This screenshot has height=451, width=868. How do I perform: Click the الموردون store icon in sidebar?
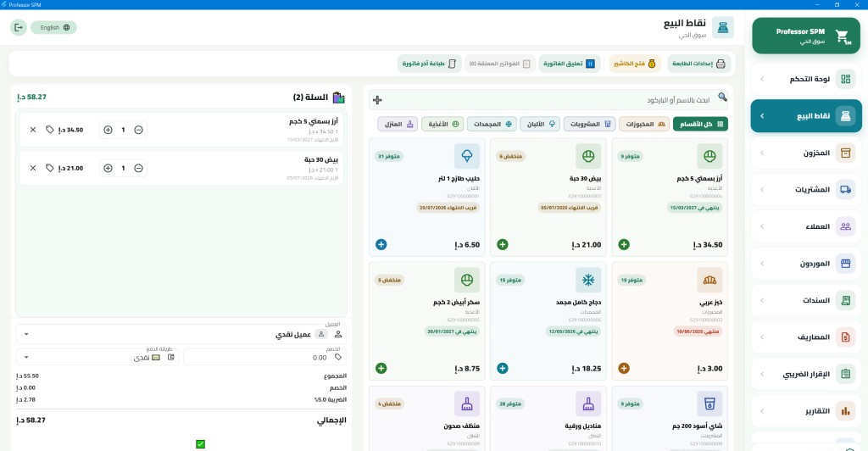point(845,264)
